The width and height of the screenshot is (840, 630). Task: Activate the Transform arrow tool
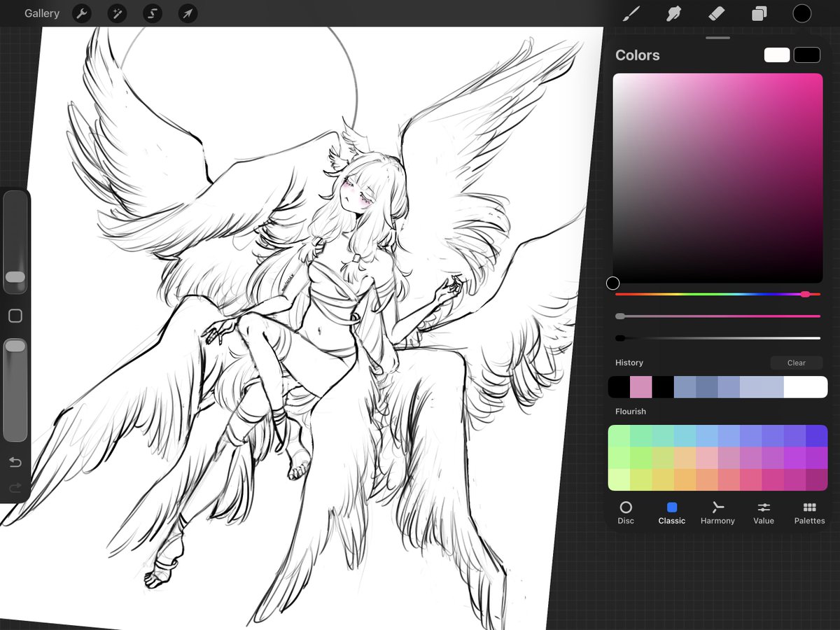[x=187, y=13]
